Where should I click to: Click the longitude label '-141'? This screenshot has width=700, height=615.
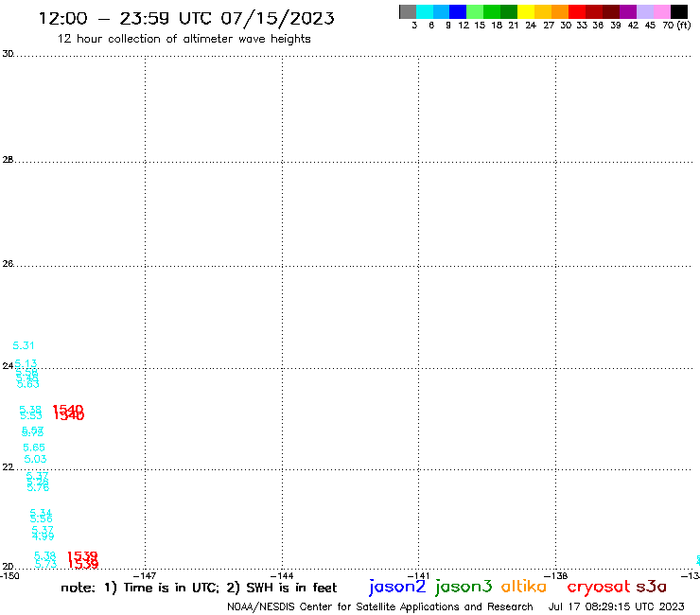(x=418, y=576)
